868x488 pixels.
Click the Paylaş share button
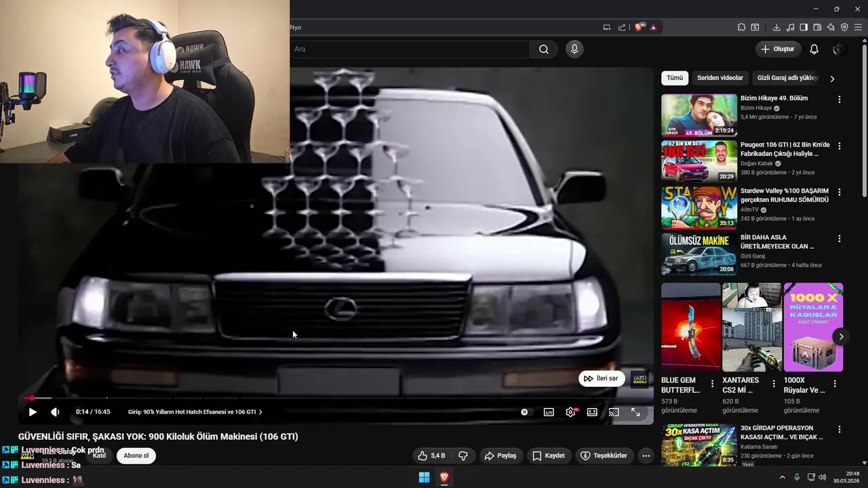point(500,455)
